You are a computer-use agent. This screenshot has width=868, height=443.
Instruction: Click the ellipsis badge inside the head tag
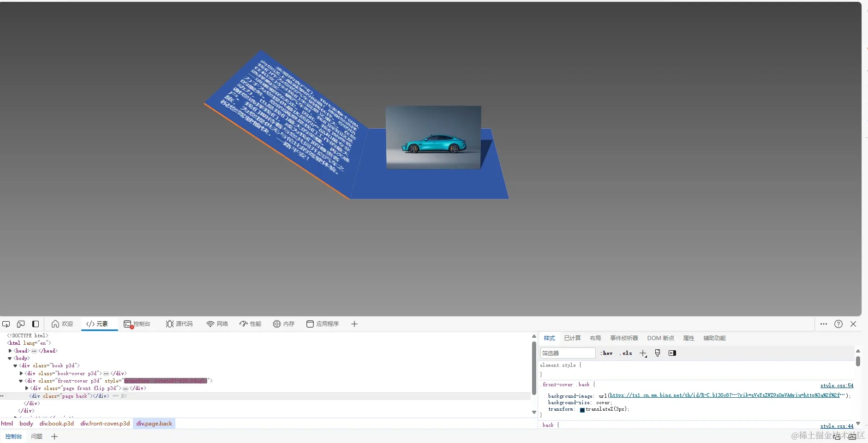pyautogui.click(x=34, y=351)
